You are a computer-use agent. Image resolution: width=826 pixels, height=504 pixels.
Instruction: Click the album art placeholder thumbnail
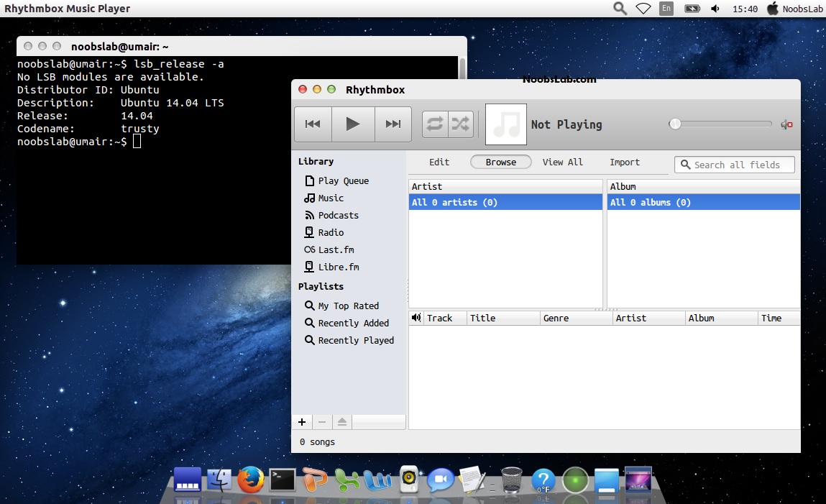pyautogui.click(x=505, y=124)
